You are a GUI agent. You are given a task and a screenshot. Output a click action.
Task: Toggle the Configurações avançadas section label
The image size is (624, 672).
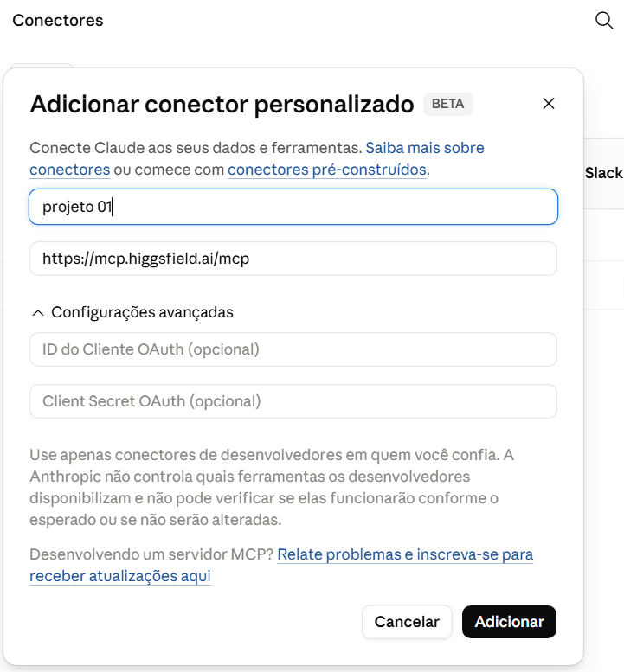click(142, 312)
